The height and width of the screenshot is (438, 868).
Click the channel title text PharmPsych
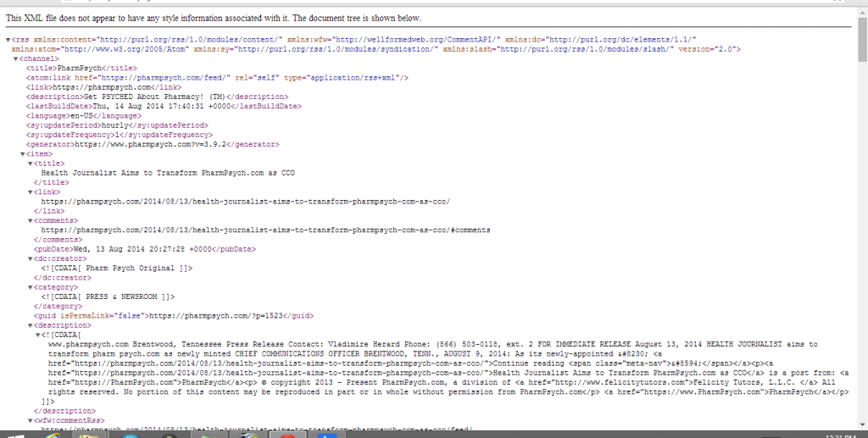pyautogui.click(x=80, y=68)
